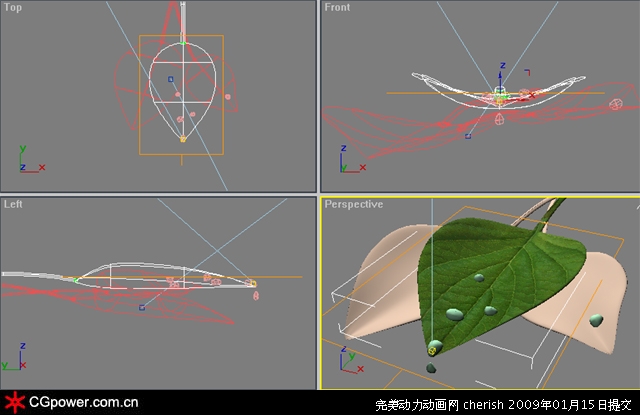Select the yellow leaf-tip point in Top view
Image resolution: width=640 pixels, height=415 pixels.
click(183, 139)
